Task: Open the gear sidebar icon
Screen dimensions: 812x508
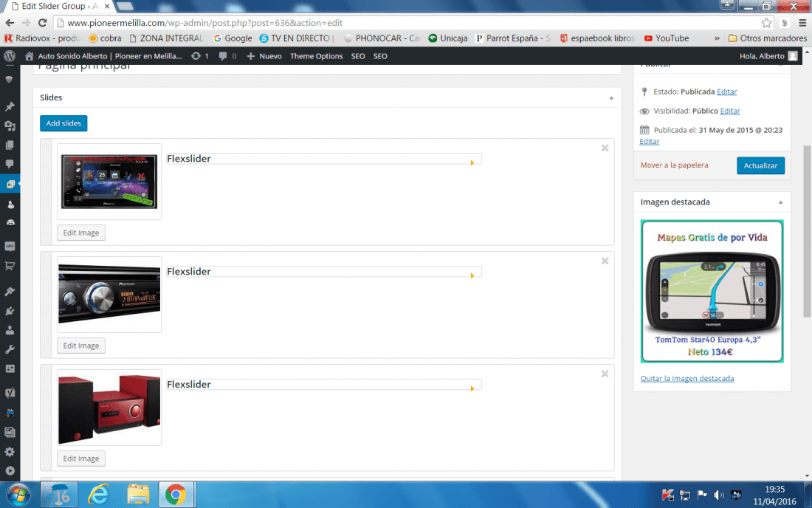Action: tap(10, 452)
